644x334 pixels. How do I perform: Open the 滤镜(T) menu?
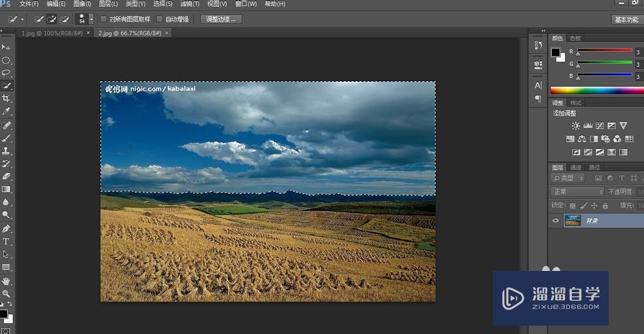point(189,4)
